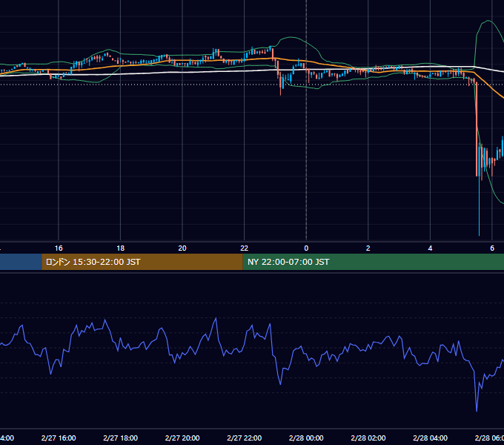This screenshot has height=445, width=504.
Task: Click the 0 hour label on price chart axis
Action: (x=306, y=248)
